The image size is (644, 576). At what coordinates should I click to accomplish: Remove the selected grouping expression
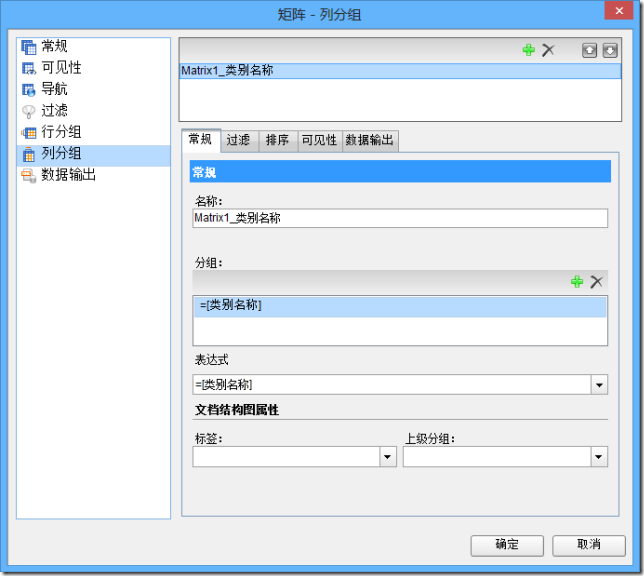point(596,281)
